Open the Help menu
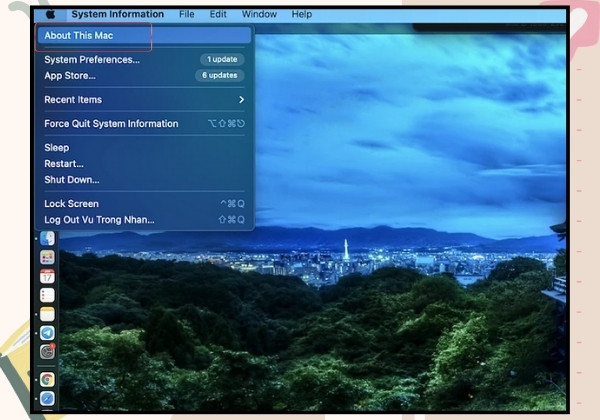Viewport: 600px width, 420px height. pos(302,15)
